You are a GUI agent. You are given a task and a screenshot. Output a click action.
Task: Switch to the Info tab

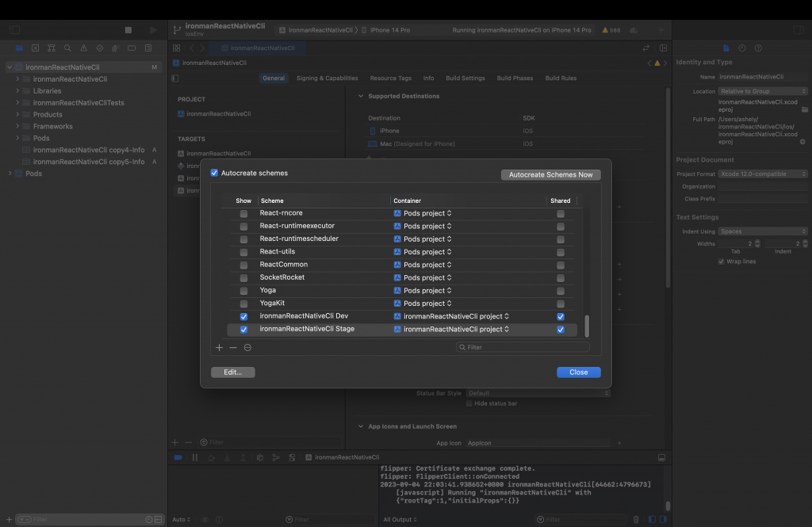click(x=428, y=78)
